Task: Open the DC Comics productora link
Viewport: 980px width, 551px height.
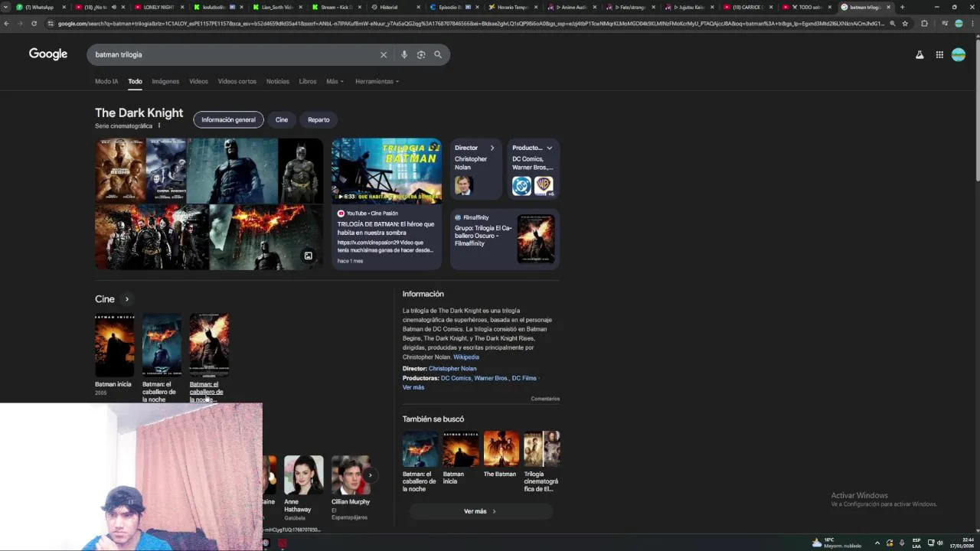Action: (456, 378)
